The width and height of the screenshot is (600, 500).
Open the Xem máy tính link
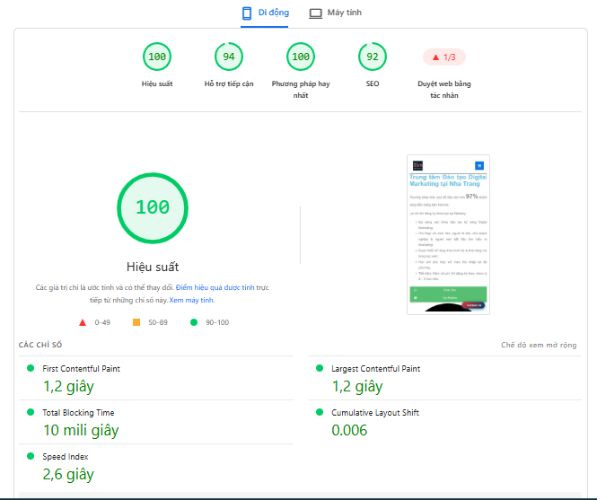(191, 300)
